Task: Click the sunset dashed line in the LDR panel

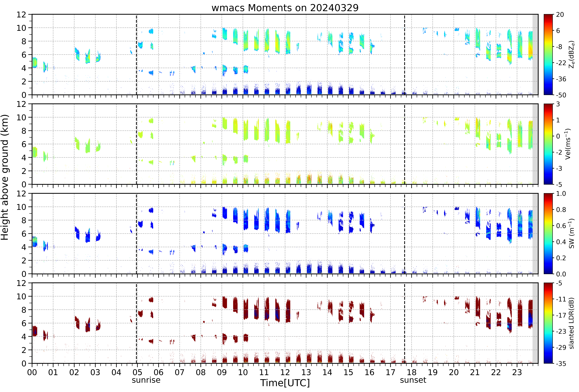Action: tap(405, 323)
